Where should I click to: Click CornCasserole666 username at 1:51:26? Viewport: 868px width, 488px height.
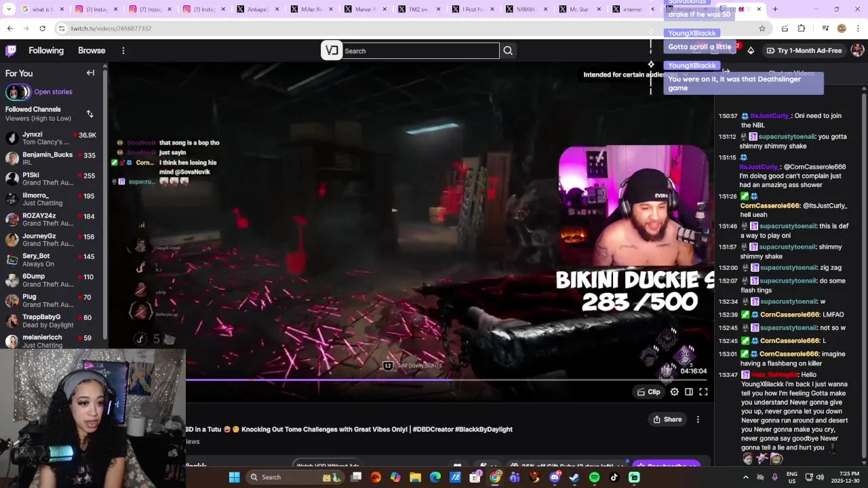[x=770, y=206]
